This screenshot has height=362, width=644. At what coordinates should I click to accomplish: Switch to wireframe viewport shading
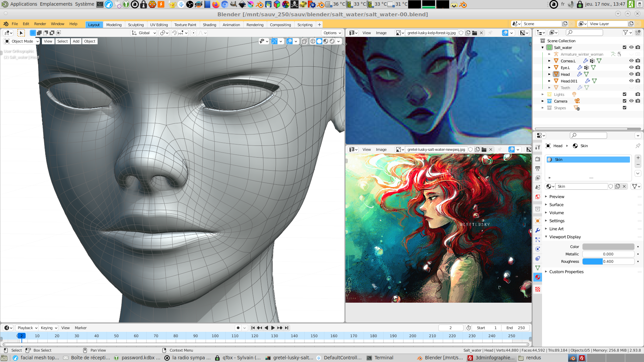coord(313,41)
